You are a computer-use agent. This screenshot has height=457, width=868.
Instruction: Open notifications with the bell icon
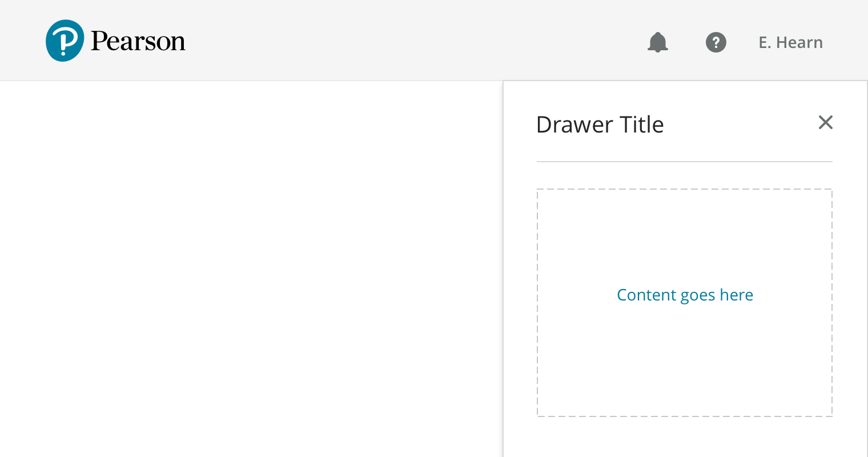[x=658, y=42]
